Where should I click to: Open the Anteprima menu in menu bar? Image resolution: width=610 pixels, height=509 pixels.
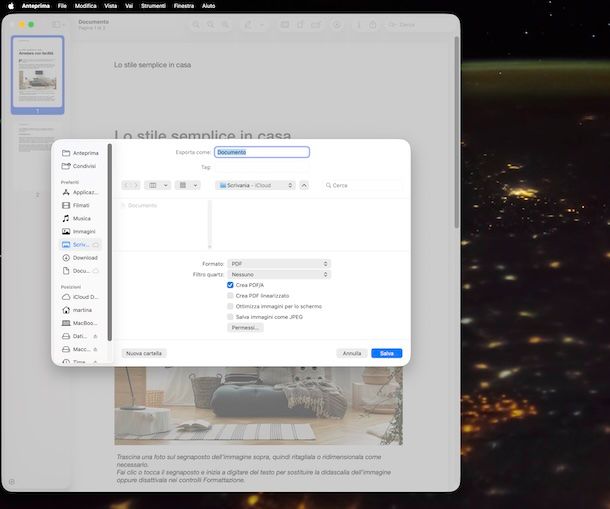36,6
